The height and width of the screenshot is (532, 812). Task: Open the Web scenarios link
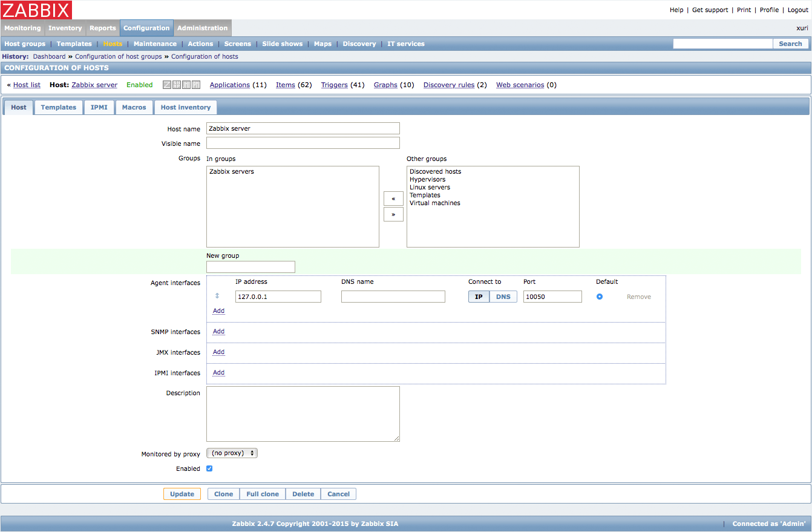point(520,85)
